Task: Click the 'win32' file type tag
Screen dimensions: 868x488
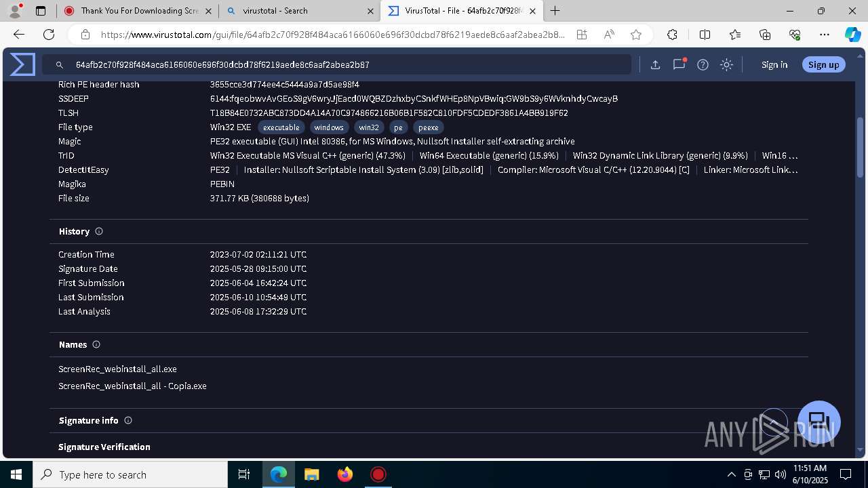Action: (x=369, y=127)
